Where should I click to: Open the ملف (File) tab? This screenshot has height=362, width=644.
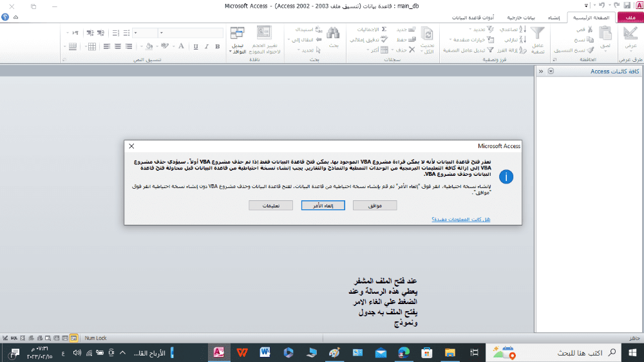(x=630, y=17)
